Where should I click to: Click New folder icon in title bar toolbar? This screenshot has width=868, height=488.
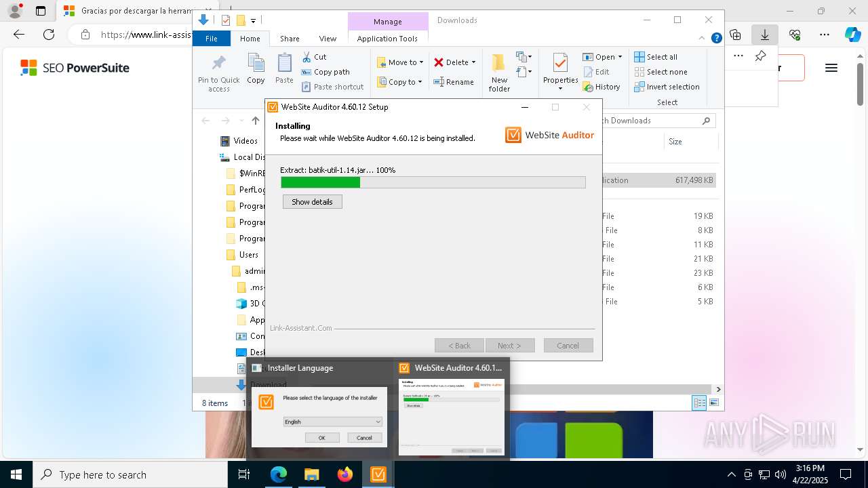[x=240, y=20]
